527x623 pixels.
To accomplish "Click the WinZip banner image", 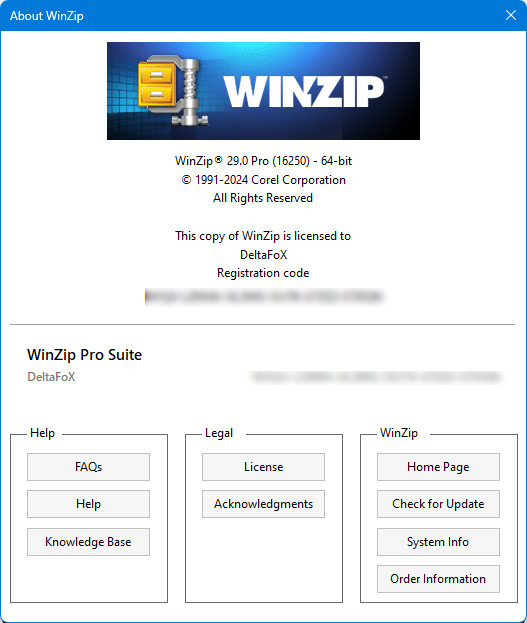I will click(263, 91).
